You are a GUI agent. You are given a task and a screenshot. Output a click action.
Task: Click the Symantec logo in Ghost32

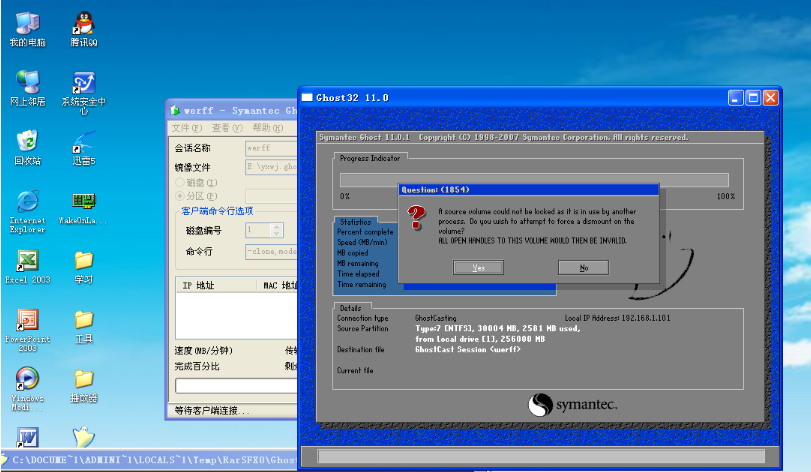tap(572, 405)
